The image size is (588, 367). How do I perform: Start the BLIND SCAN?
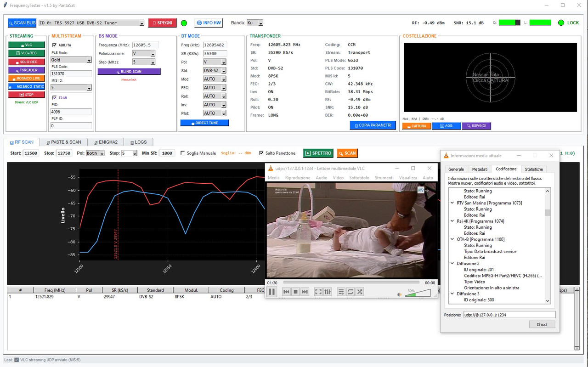point(129,72)
